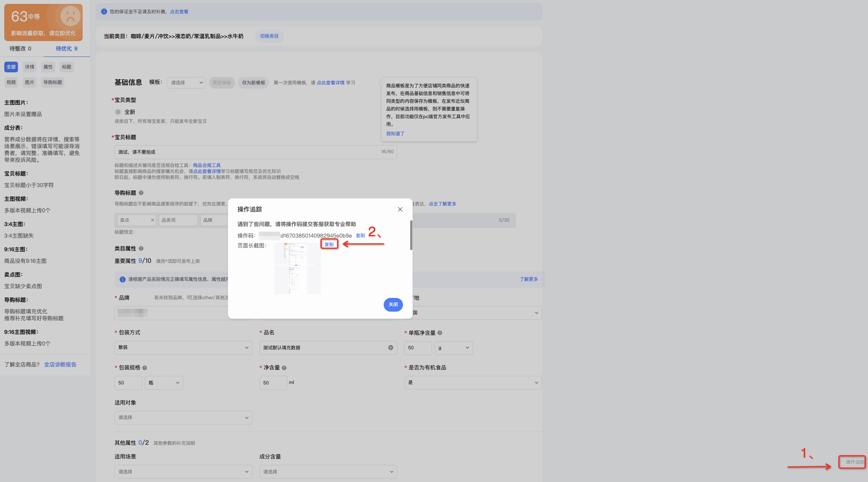
Task: Click the help icon beside 单瓶净含量
Action: 440,333
